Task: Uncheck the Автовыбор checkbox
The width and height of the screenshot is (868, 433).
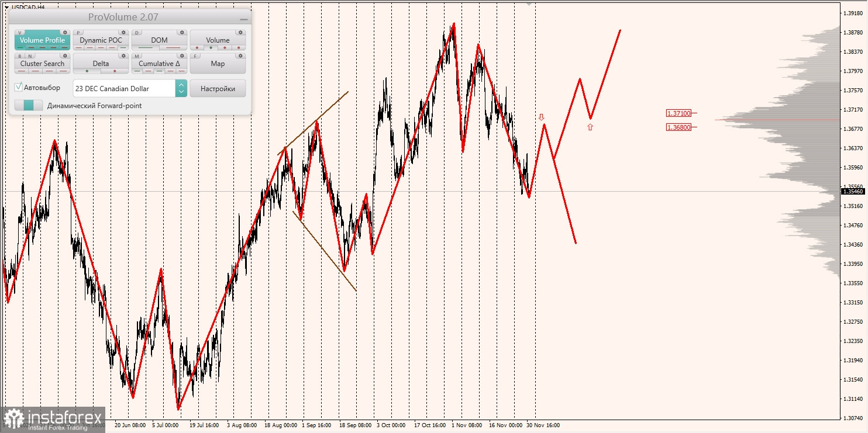Action: pyautogui.click(x=19, y=87)
